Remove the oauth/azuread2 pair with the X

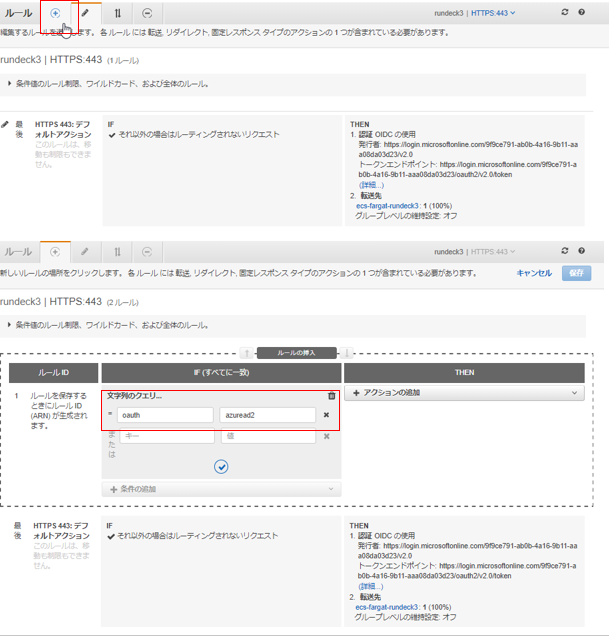coord(326,415)
